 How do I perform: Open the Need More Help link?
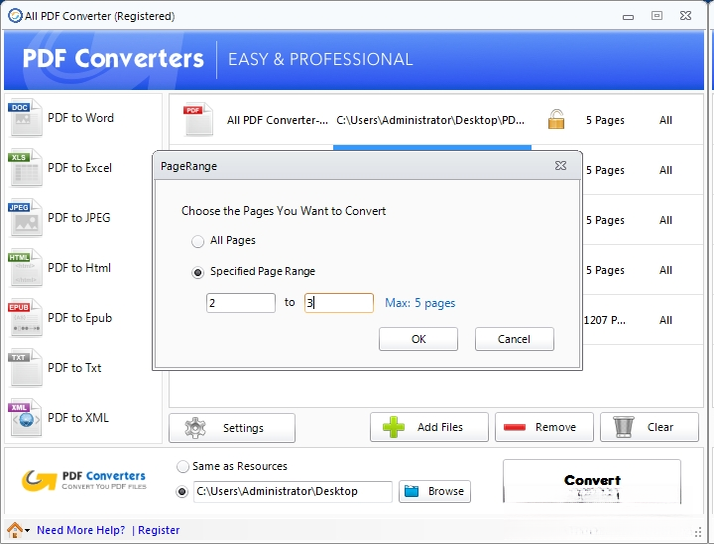tap(81, 530)
